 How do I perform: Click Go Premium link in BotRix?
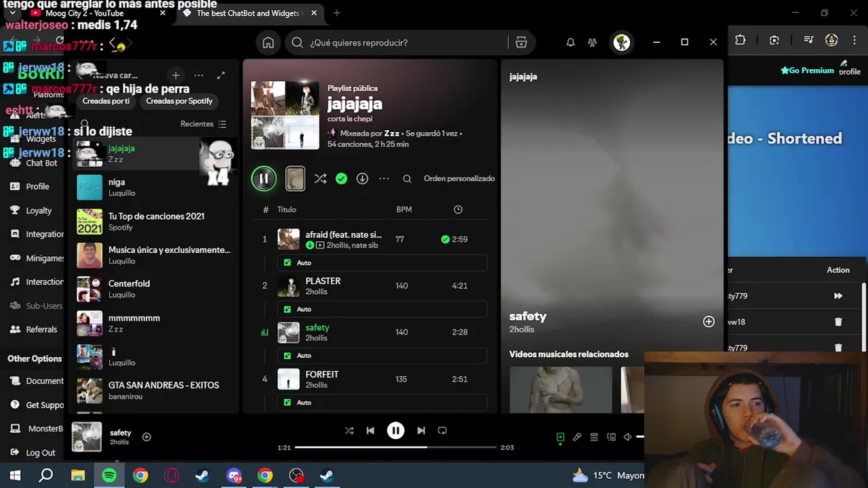(807, 70)
